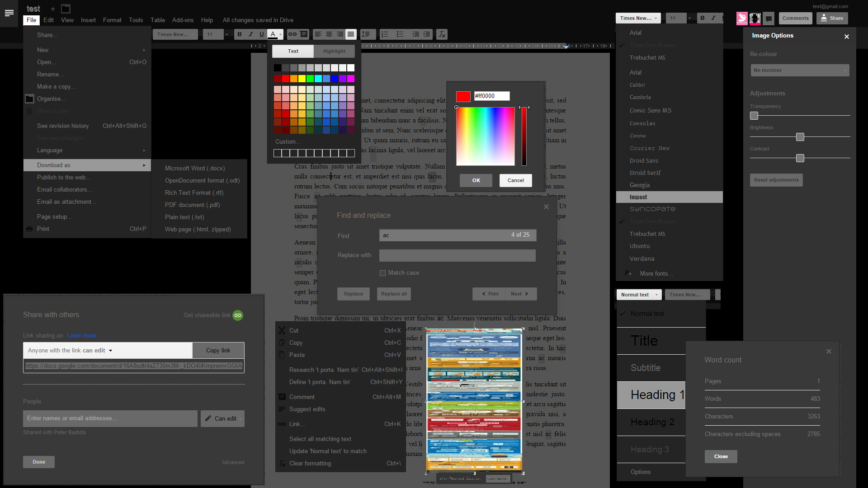Click the clear formatting toolbar icon
This screenshot has height=488, width=868.
coord(442,34)
